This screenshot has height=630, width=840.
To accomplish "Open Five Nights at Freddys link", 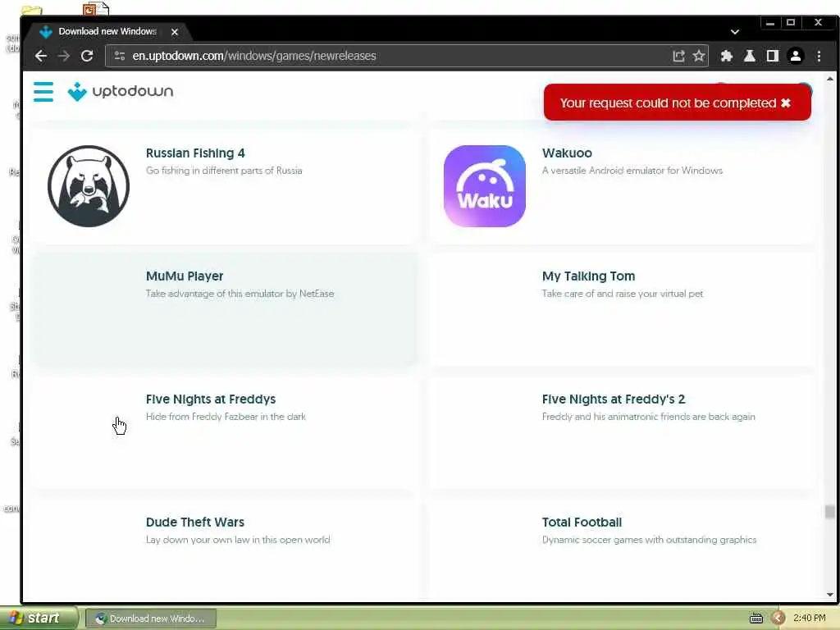I will [211, 399].
